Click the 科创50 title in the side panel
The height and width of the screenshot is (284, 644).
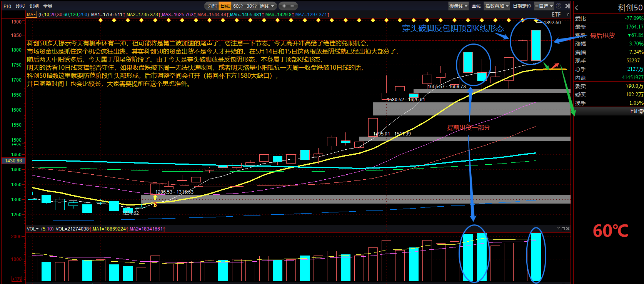click(630, 8)
